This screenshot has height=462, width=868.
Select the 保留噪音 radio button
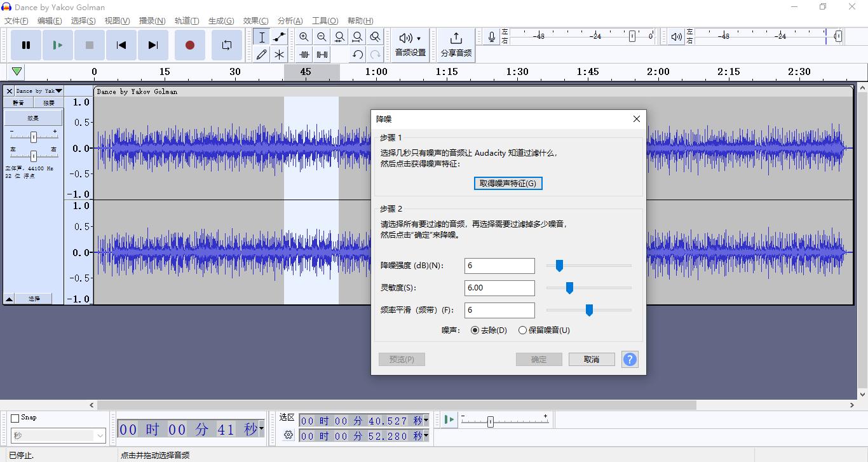pyautogui.click(x=522, y=330)
